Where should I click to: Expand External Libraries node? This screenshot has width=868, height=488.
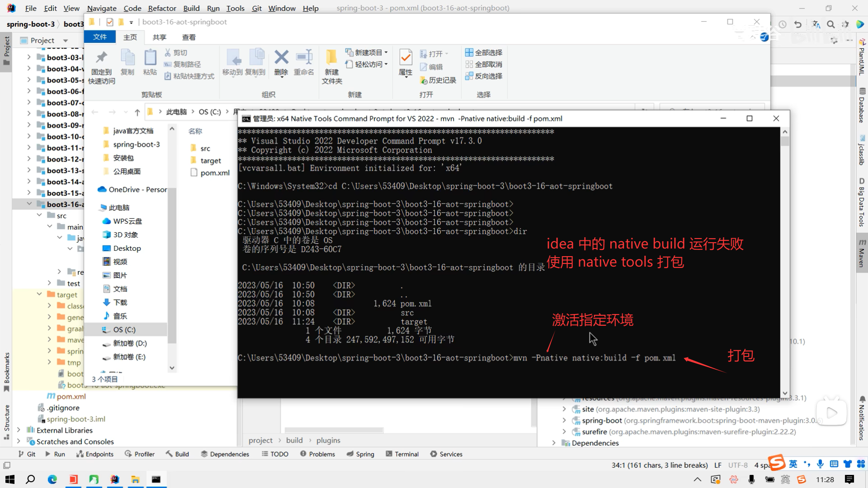point(19,430)
